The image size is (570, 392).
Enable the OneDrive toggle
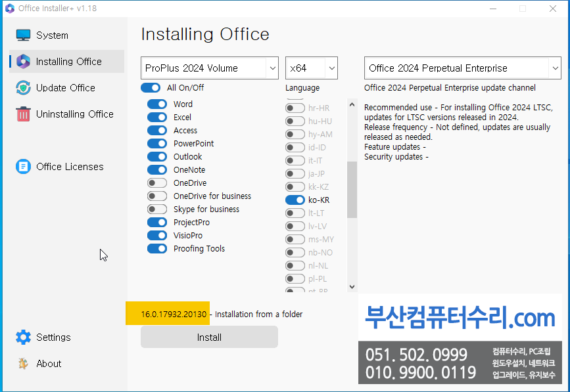[x=157, y=183]
